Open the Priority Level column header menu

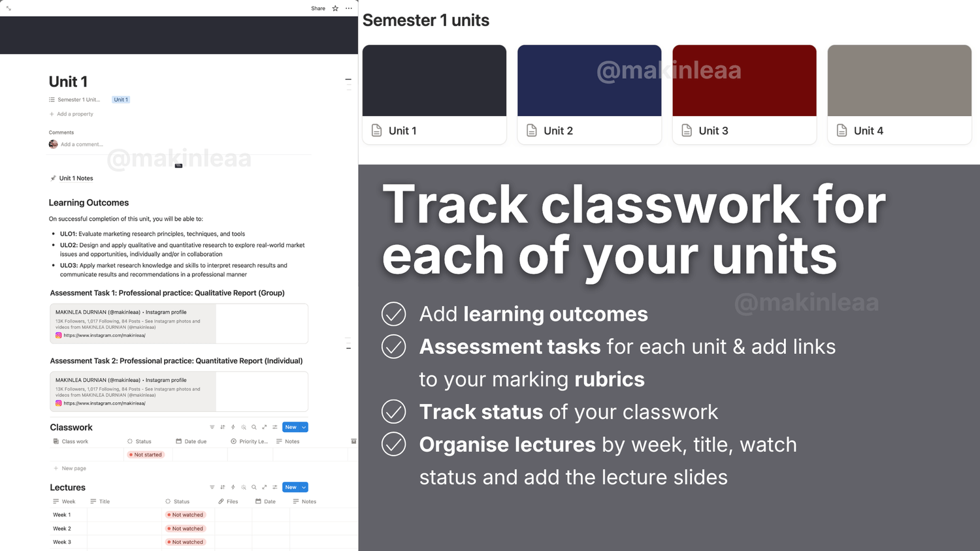click(250, 441)
